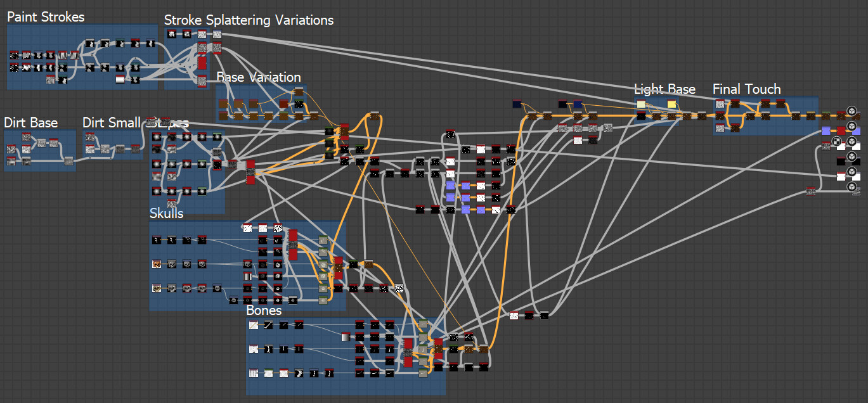This screenshot has width=868, height=403.
Task: Select the pale cream color node in Light Base
Action: click(x=641, y=104)
